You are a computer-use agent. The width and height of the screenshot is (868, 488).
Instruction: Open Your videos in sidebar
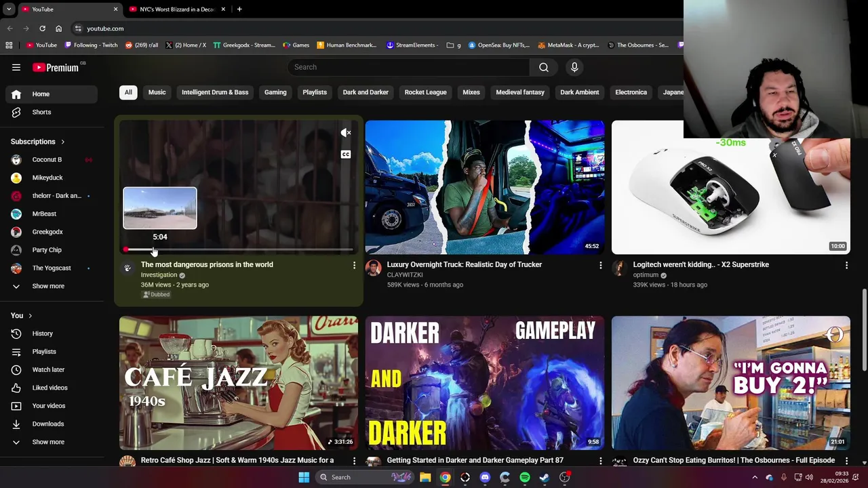coord(52,406)
